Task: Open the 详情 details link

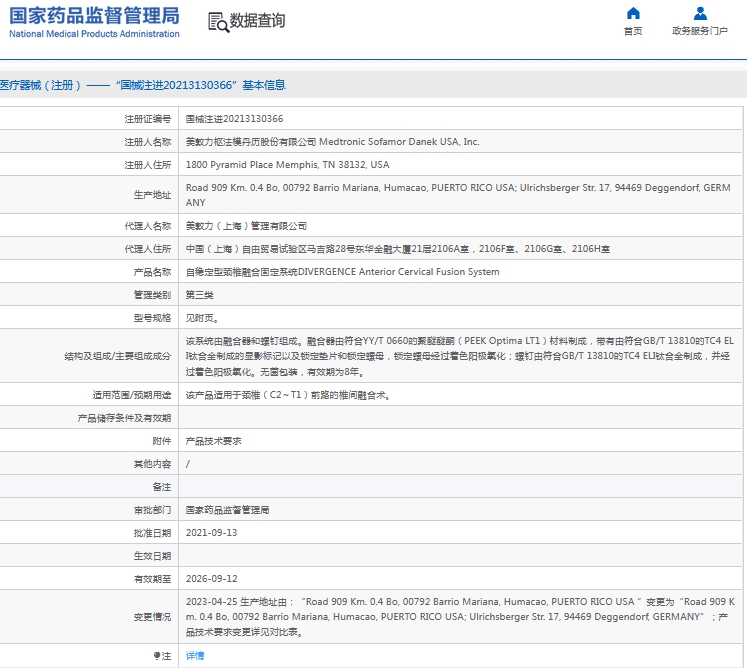Action: click(195, 656)
